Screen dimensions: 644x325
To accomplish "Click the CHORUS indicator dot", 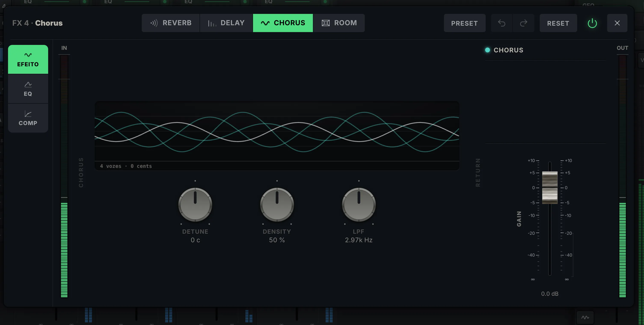I will 488,50.
